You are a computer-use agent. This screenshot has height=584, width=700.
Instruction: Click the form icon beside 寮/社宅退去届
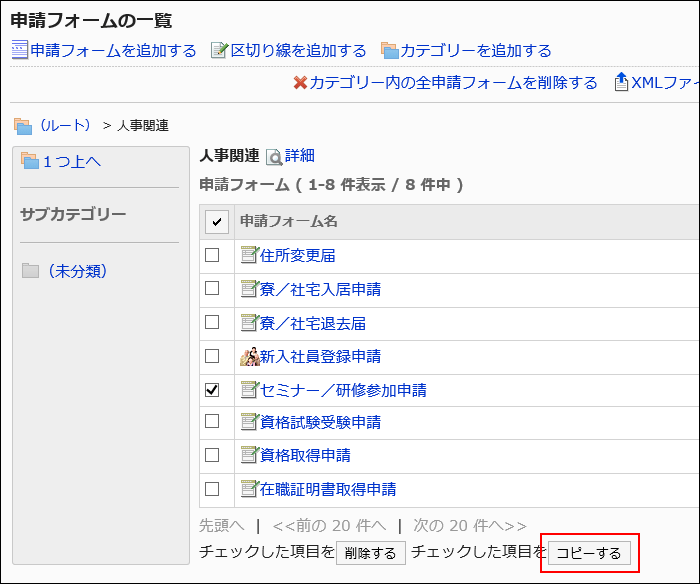pyautogui.click(x=250, y=322)
